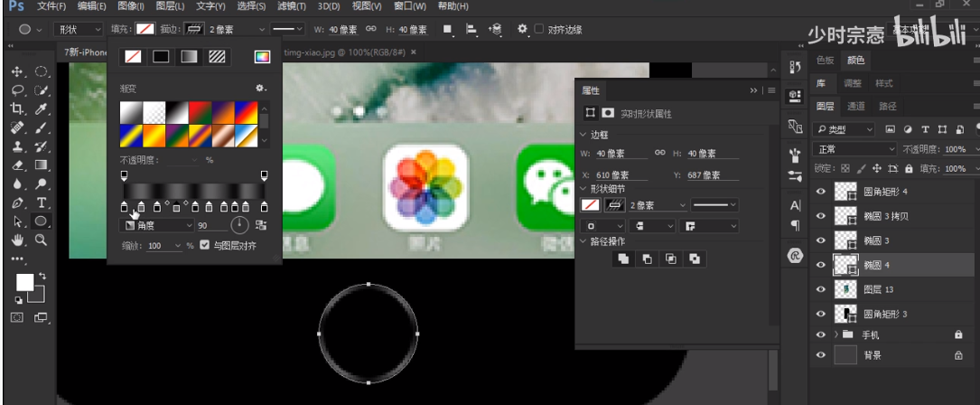Select the Ellipse shape tool
The width and height of the screenshot is (980, 405).
click(42, 221)
